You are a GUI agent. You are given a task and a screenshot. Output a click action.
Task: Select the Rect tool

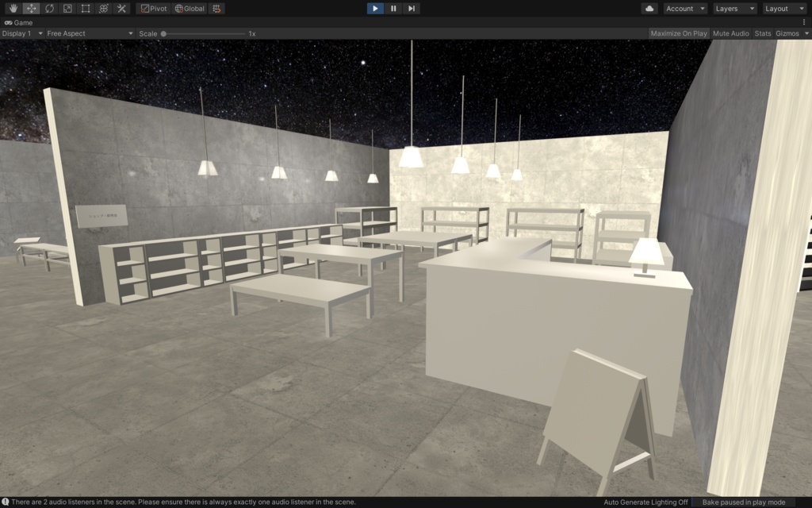84,8
